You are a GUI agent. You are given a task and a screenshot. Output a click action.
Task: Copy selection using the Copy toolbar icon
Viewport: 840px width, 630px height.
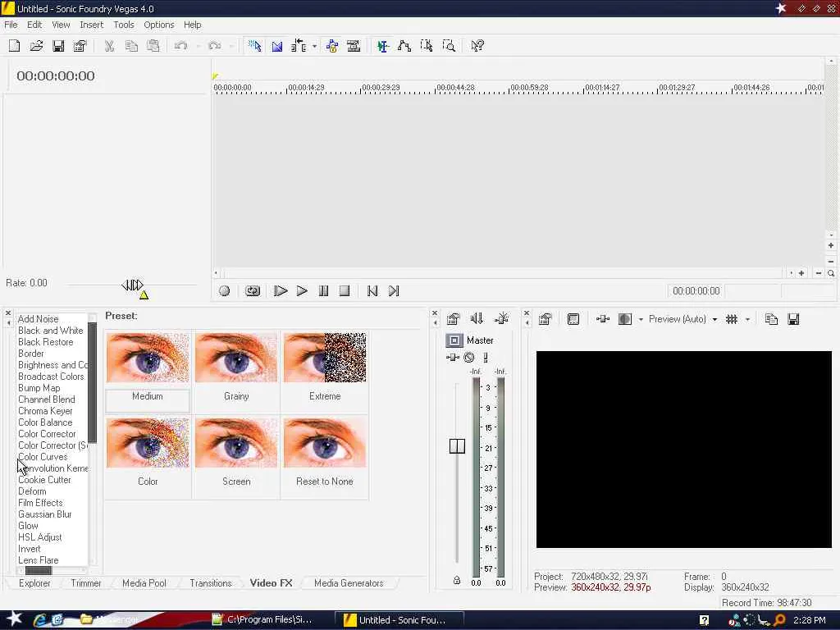click(131, 46)
